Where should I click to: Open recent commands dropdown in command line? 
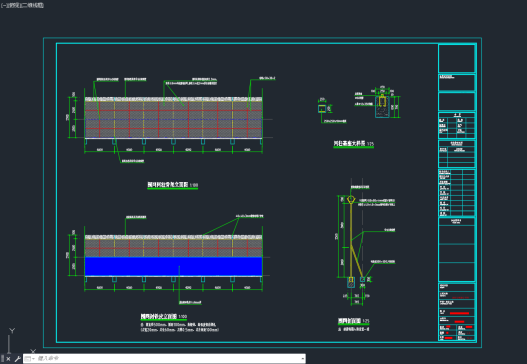(30, 359)
